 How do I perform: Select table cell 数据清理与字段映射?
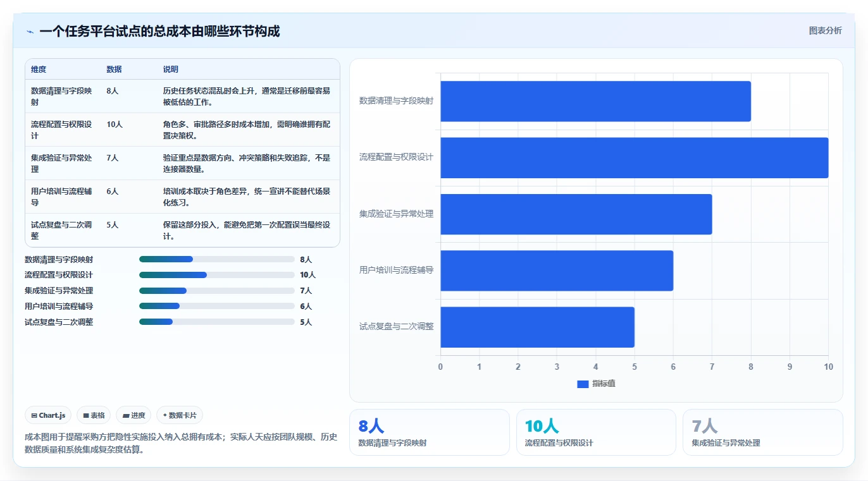pos(61,97)
